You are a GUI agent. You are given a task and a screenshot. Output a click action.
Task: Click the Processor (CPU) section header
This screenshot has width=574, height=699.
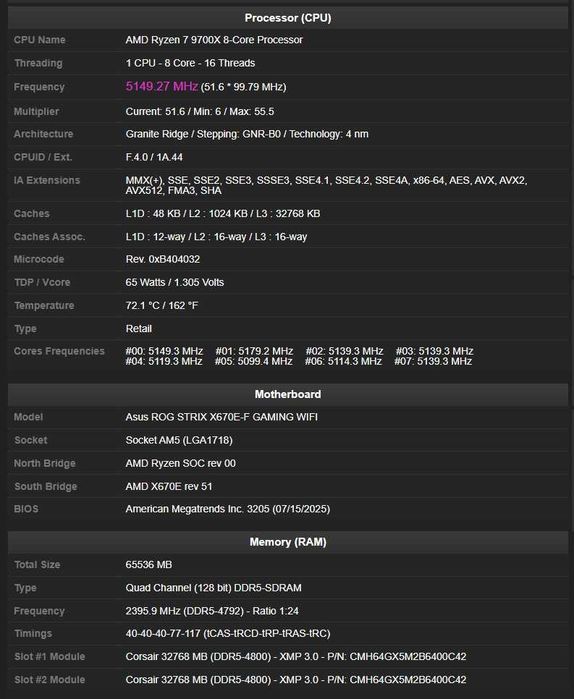pos(288,18)
